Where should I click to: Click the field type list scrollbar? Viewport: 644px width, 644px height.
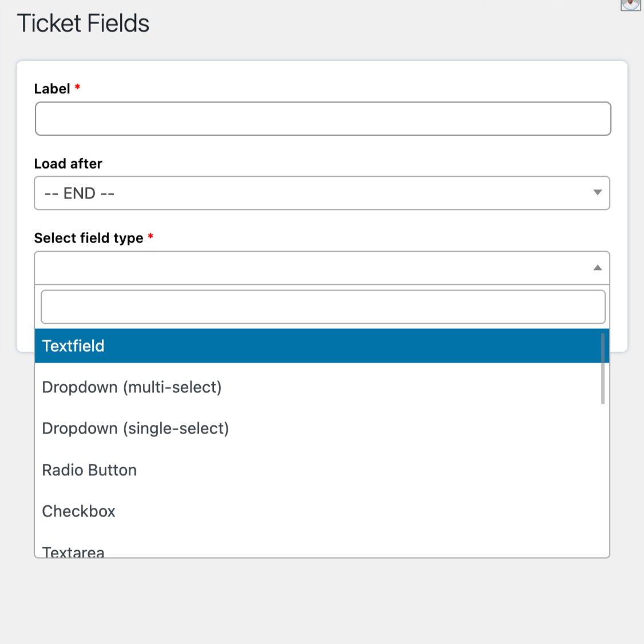[603, 369]
